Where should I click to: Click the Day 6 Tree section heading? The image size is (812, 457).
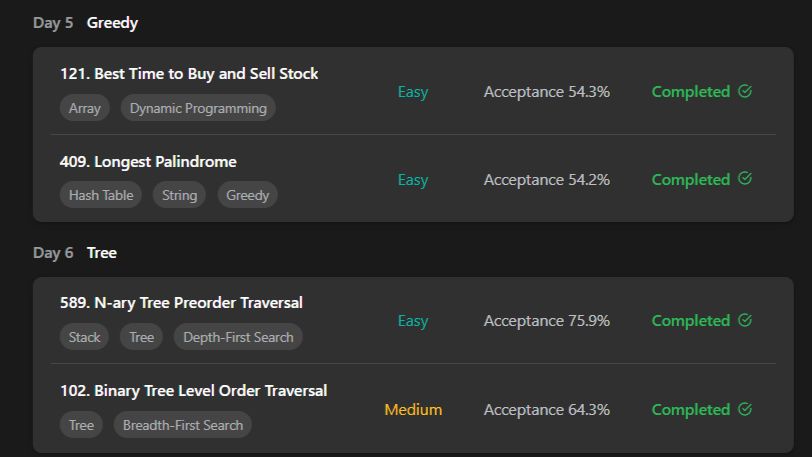pos(75,253)
